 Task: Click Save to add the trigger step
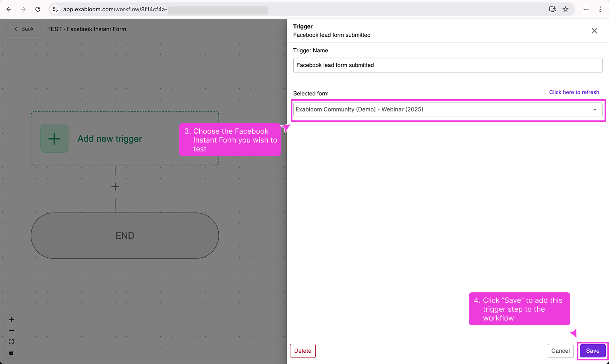pyautogui.click(x=592, y=351)
